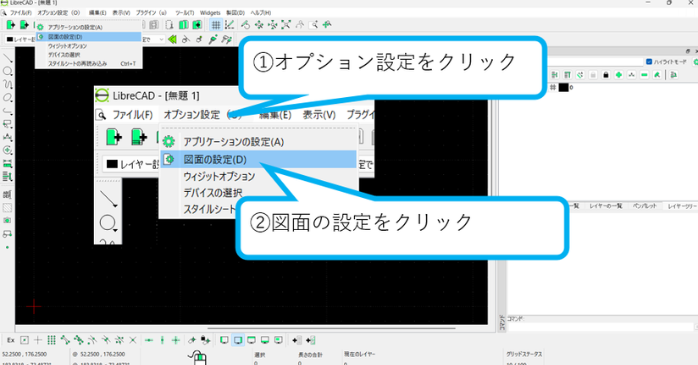Select the Text tool in left toolbar

pyautogui.click(x=8, y=195)
